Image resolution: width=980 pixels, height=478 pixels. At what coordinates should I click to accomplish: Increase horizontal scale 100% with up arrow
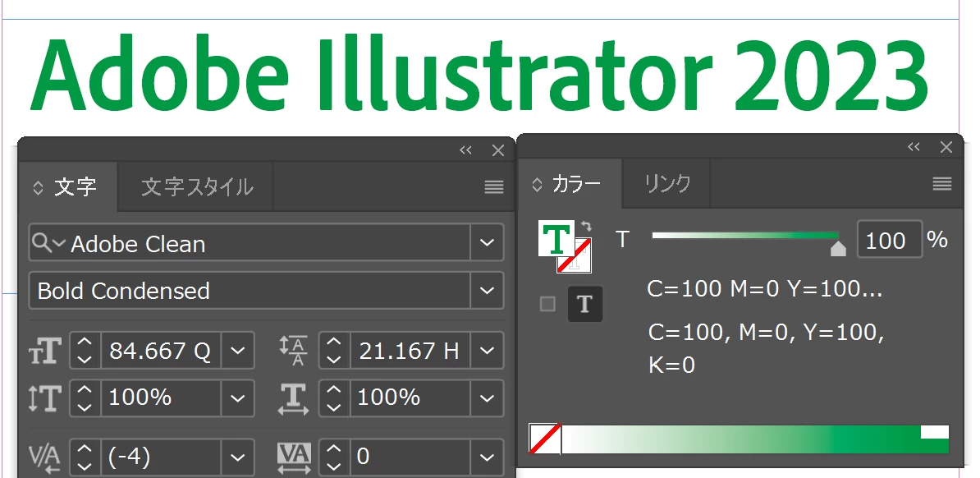coord(334,390)
